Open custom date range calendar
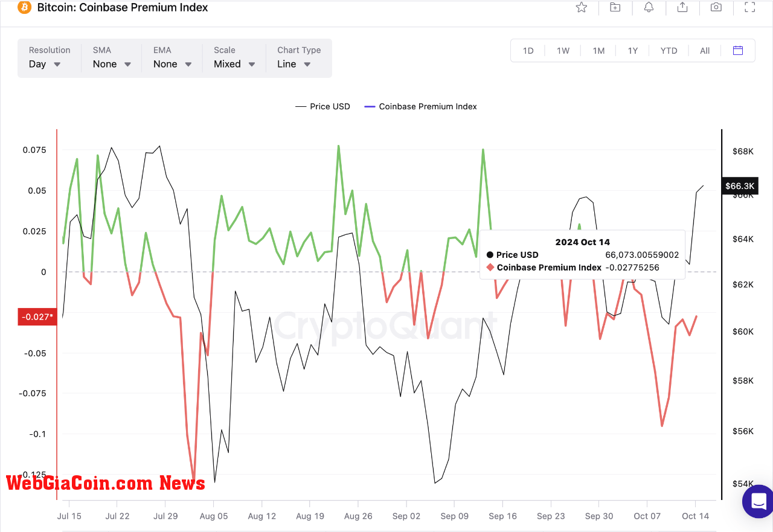Image resolution: width=773 pixels, height=532 pixels. [738, 51]
